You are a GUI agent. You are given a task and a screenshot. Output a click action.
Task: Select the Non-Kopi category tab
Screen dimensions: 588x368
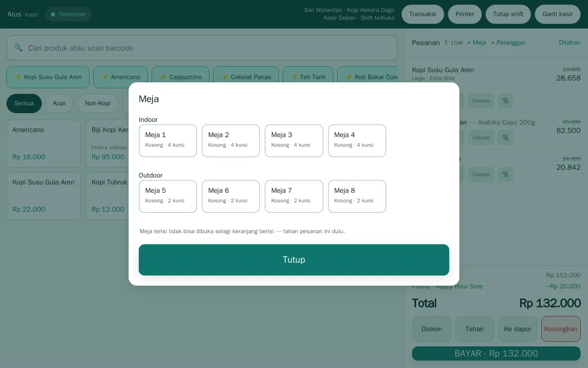pyautogui.click(x=97, y=103)
